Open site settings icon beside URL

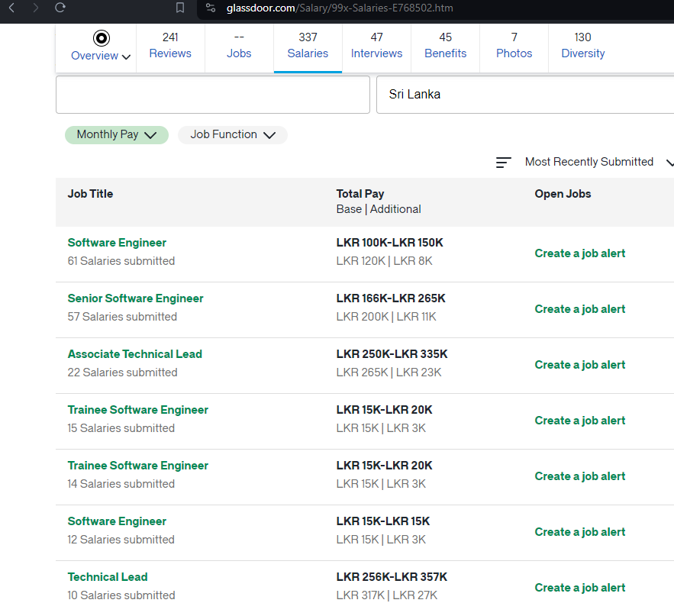211,8
